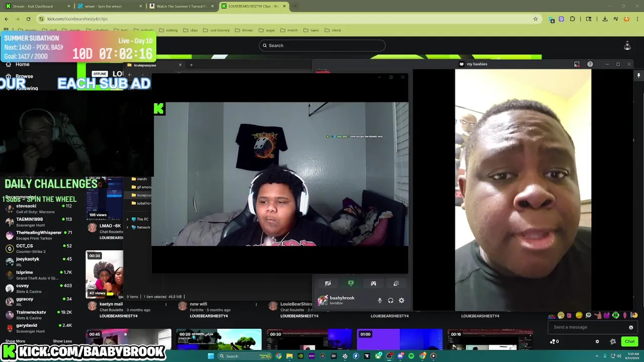Mute the Discord microphone
The height and width of the screenshot is (362, 644).
tap(380, 301)
